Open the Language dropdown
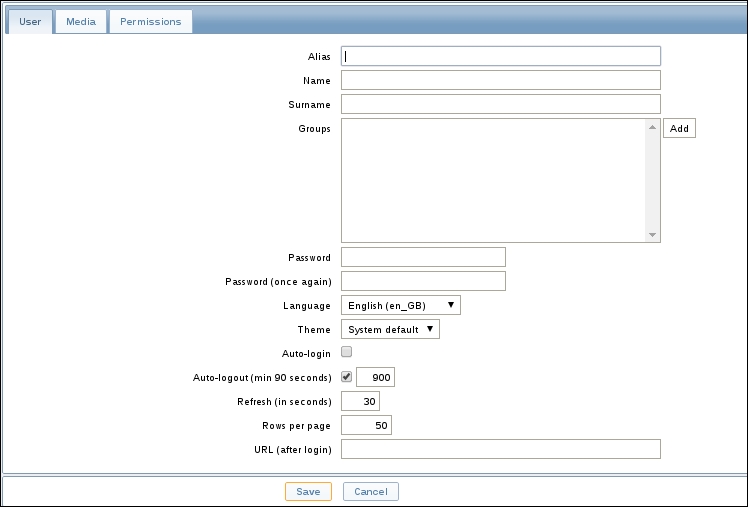Viewport: 748px width, 507px height. pos(400,305)
